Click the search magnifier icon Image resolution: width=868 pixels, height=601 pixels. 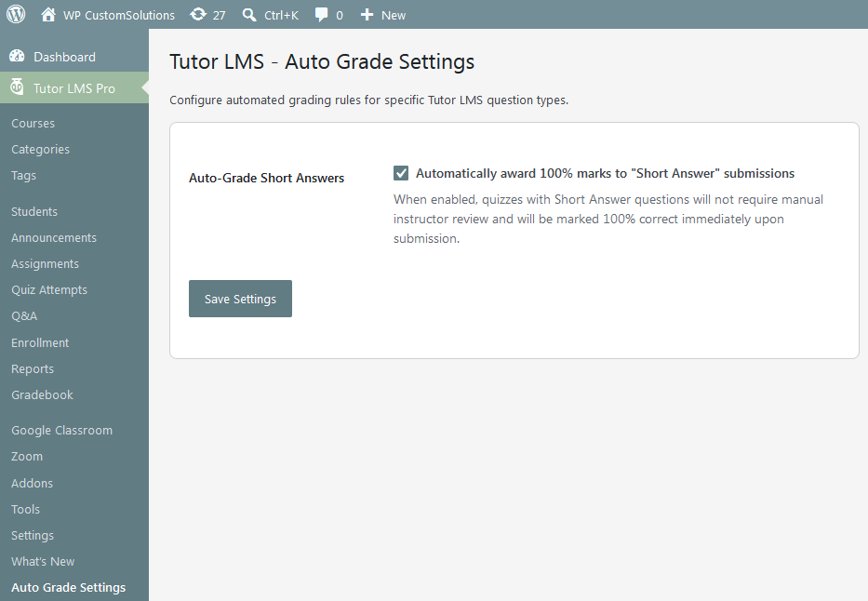pos(249,15)
